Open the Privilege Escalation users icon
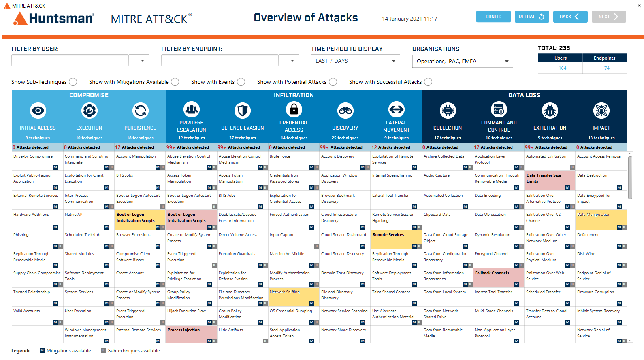644x360 pixels. (192, 109)
